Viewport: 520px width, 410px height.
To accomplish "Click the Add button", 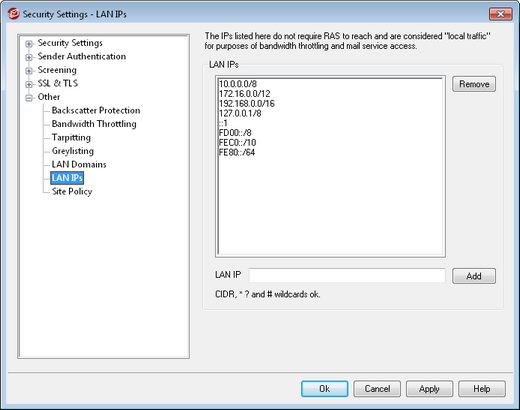I will (x=474, y=276).
